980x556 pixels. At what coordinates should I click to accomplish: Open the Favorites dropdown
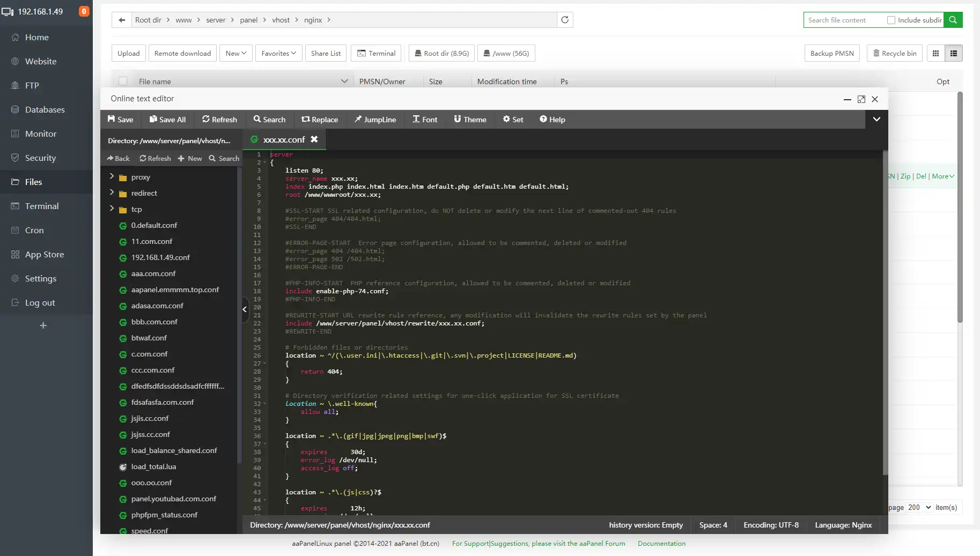(x=278, y=53)
